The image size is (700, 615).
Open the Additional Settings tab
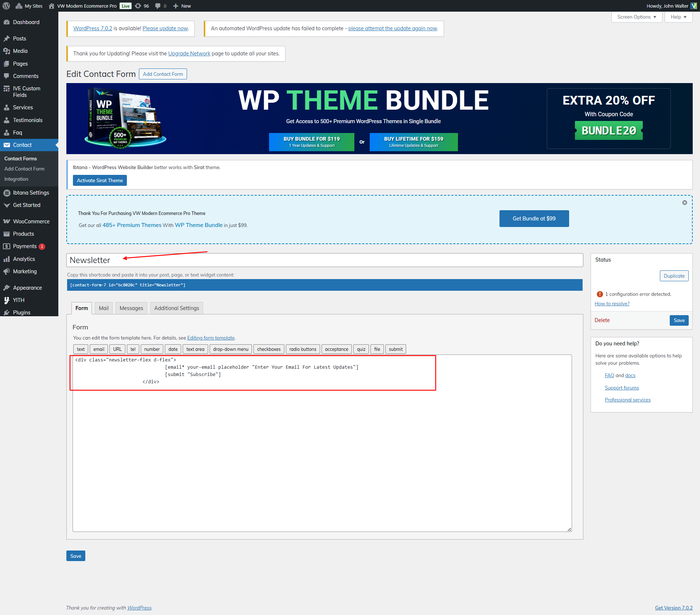tap(176, 308)
